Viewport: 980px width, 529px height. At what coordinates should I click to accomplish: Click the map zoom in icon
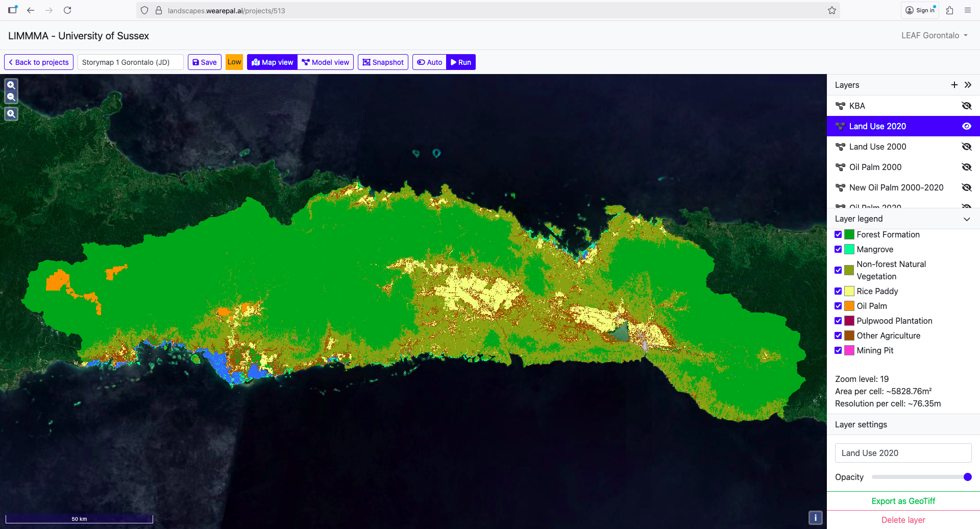(11, 85)
